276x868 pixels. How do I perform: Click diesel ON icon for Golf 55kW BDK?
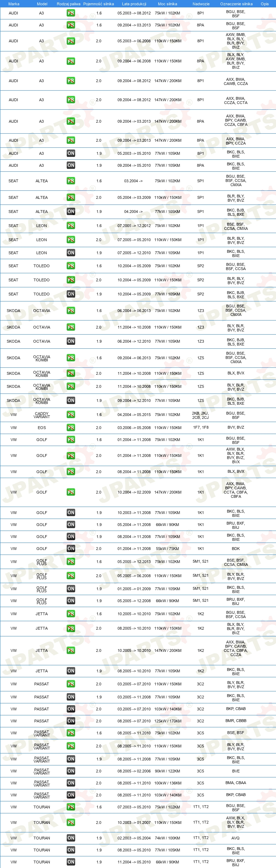(x=71, y=549)
